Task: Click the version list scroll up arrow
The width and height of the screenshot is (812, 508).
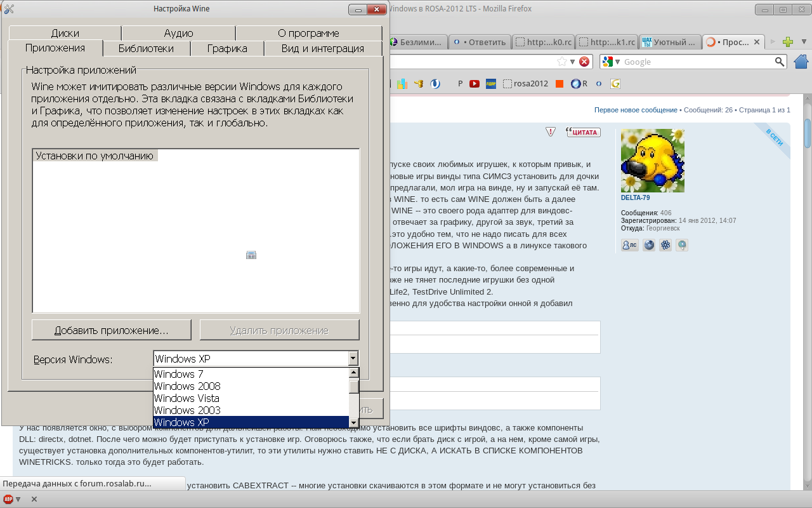Action: pos(354,373)
